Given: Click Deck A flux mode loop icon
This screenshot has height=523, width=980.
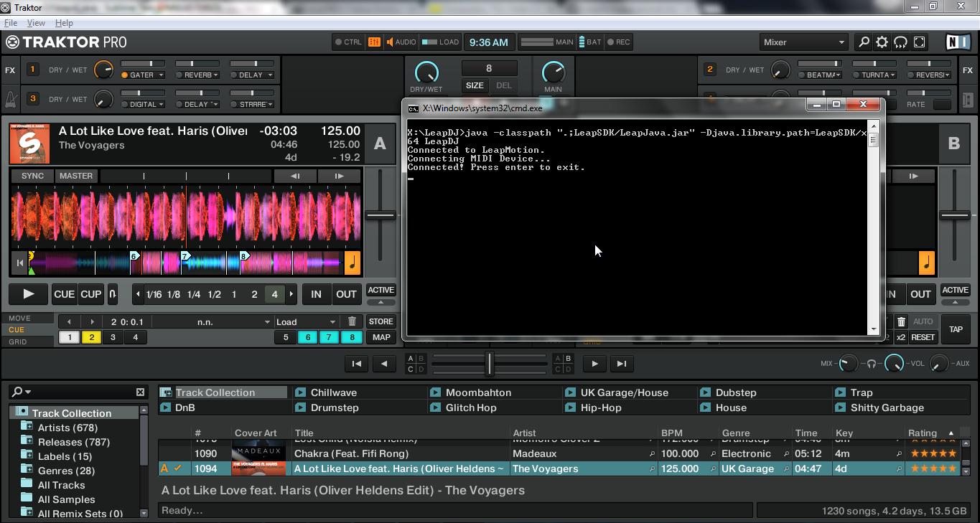Looking at the screenshot, I should [x=113, y=294].
